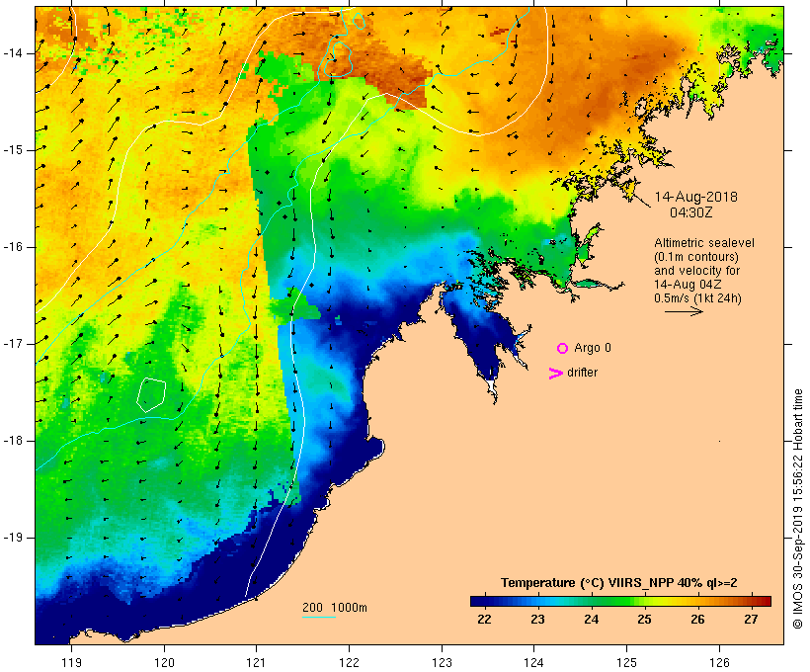The image size is (810, 672).
Task: Click longitude axis label 121
Action: [256, 662]
